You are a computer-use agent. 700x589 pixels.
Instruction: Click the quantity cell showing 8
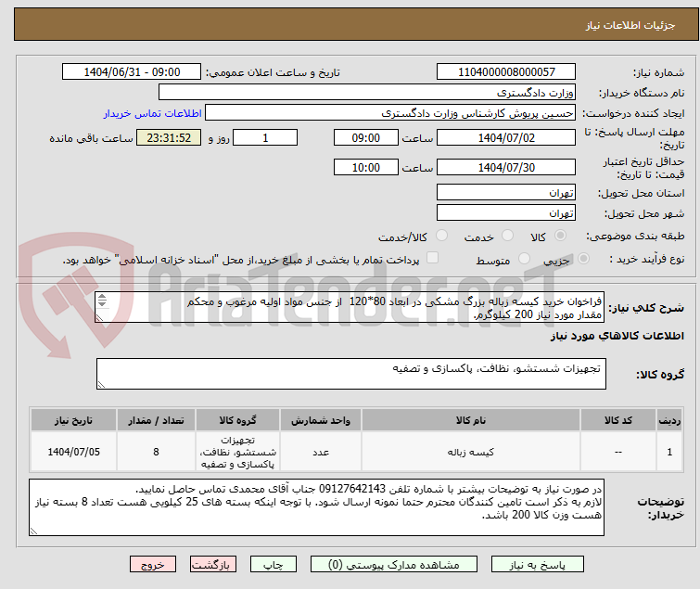tap(156, 452)
